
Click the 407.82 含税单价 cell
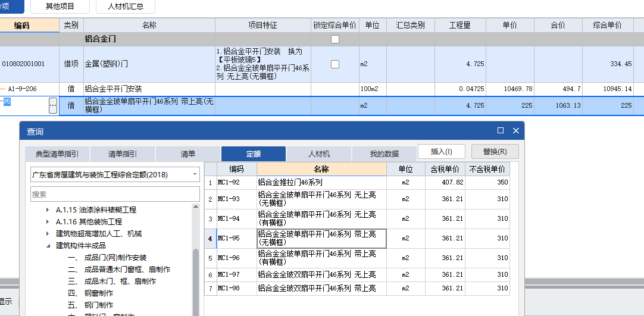445,183
